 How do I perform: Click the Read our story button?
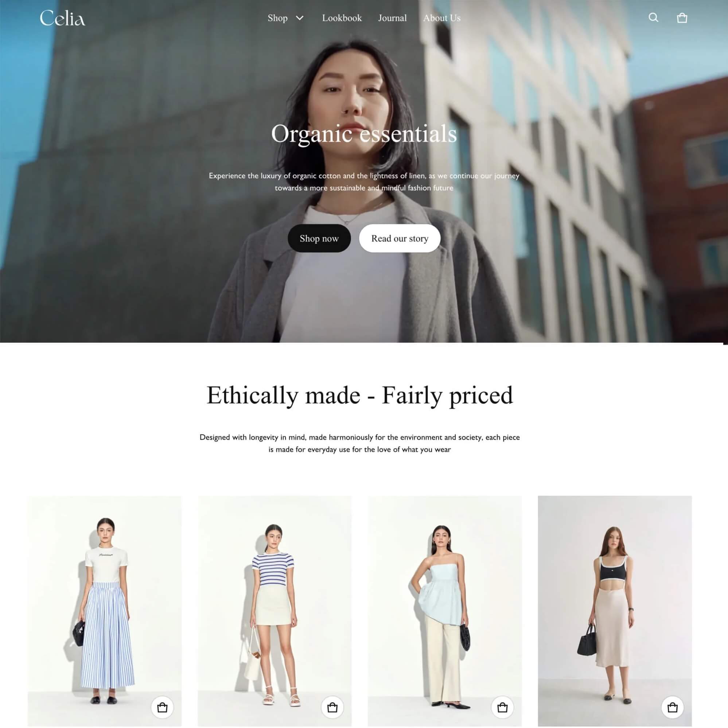click(399, 238)
